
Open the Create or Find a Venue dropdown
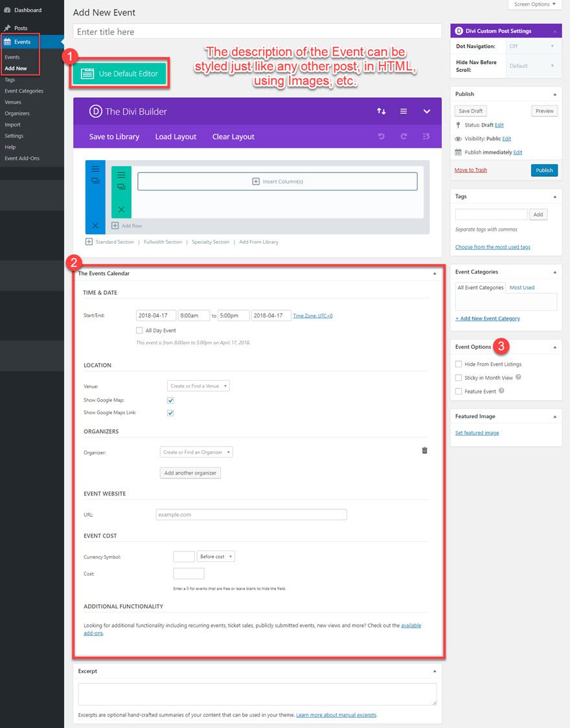coord(198,386)
